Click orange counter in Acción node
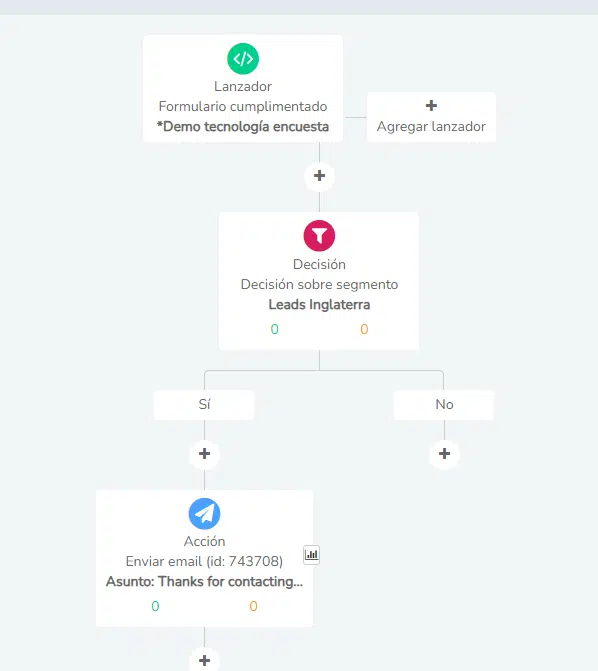Screen dimensions: 598x671 pyautogui.click(x=253, y=606)
